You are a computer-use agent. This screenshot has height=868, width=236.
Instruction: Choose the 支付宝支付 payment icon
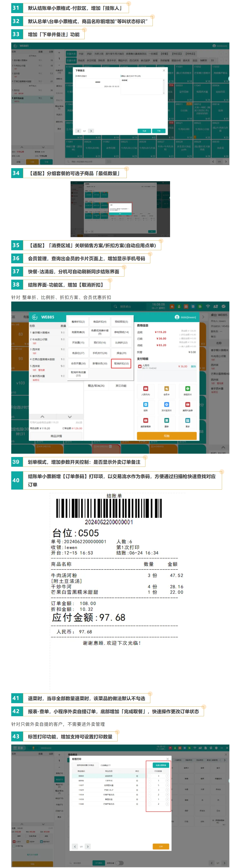(x=166, y=404)
